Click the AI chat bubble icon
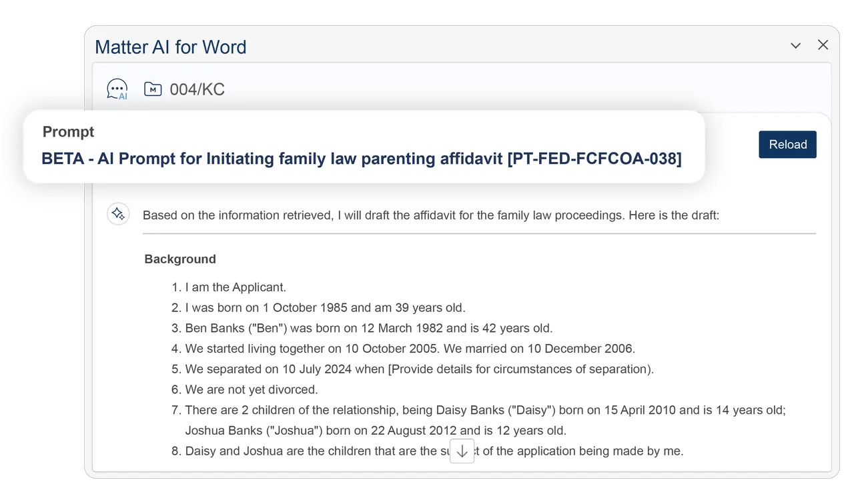 pos(117,89)
